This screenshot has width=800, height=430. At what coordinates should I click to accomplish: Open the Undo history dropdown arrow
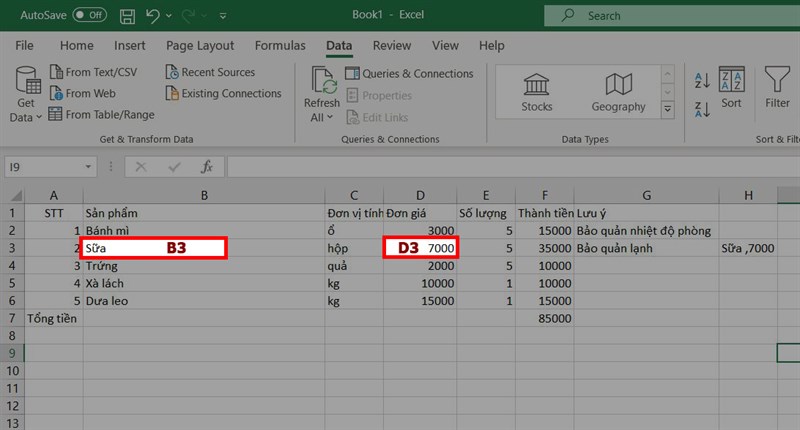click(x=169, y=16)
